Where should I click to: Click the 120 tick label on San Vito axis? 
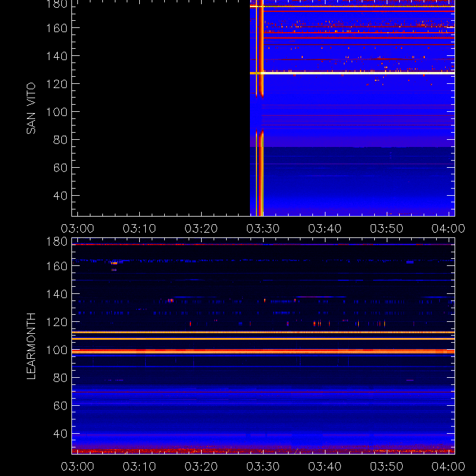pos(57,84)
